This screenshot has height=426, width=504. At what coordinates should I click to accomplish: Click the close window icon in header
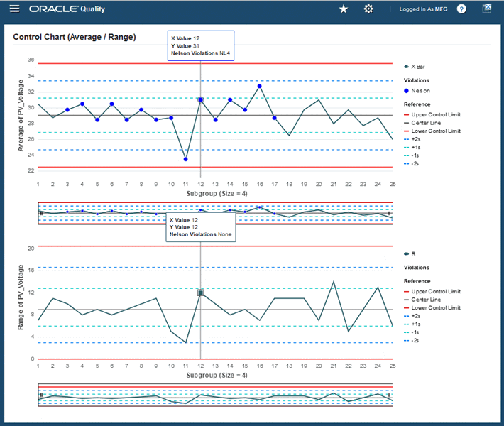pos(487,9)
